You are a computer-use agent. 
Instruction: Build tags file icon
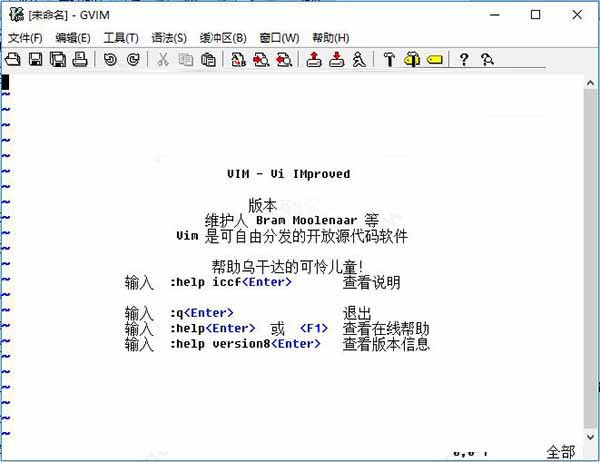[x=412, y=60]
